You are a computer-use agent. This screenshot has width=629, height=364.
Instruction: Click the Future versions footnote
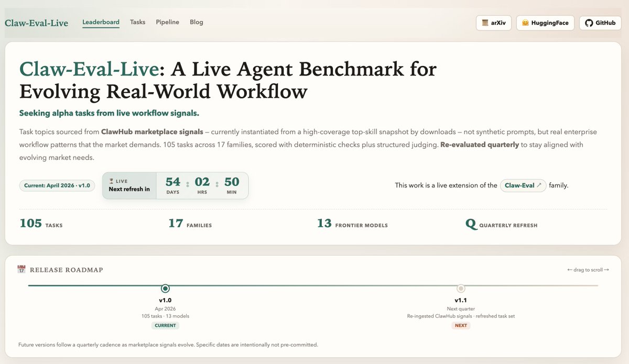coord(168,345)
